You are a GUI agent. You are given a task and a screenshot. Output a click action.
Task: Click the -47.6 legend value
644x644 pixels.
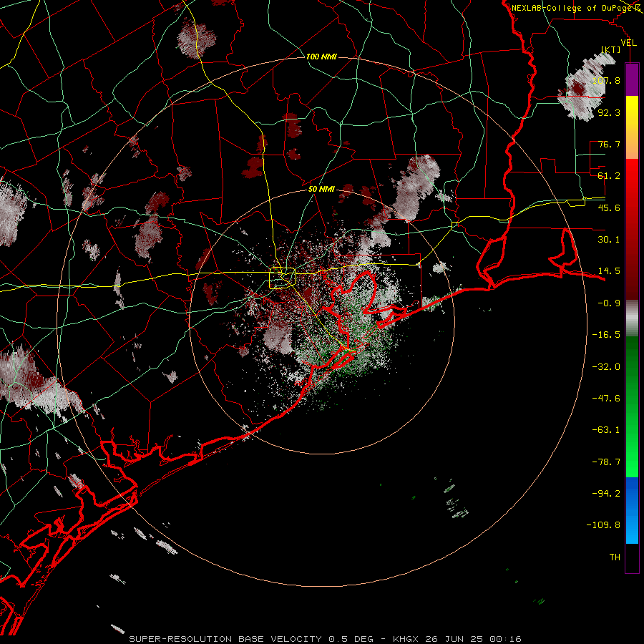point(606,399)
